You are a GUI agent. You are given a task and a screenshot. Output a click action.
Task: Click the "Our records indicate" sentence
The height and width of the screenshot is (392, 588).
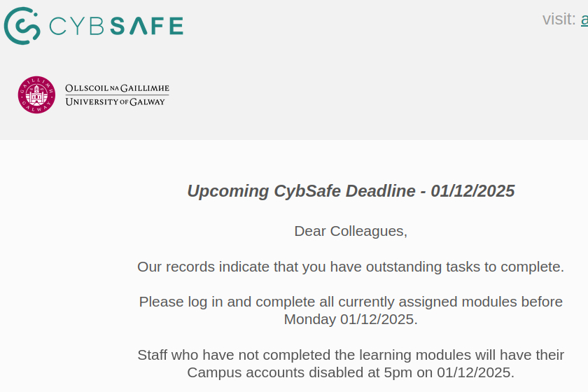[x=350, y=267]
